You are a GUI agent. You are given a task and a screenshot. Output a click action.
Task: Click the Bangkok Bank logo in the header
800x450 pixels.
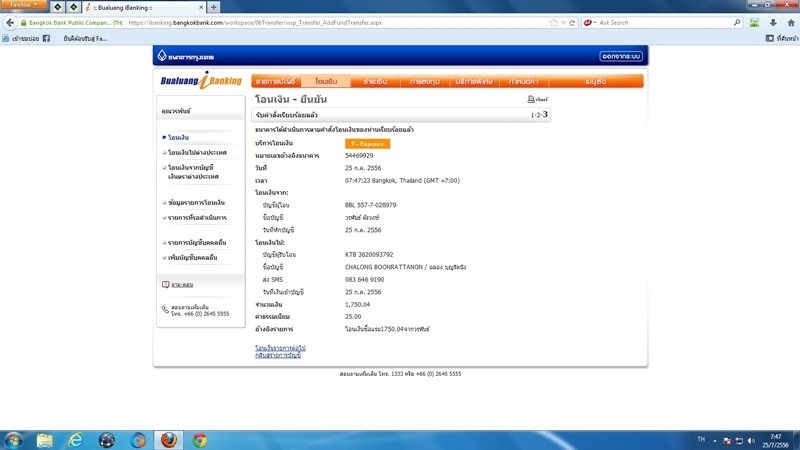(x=186, y=56)
